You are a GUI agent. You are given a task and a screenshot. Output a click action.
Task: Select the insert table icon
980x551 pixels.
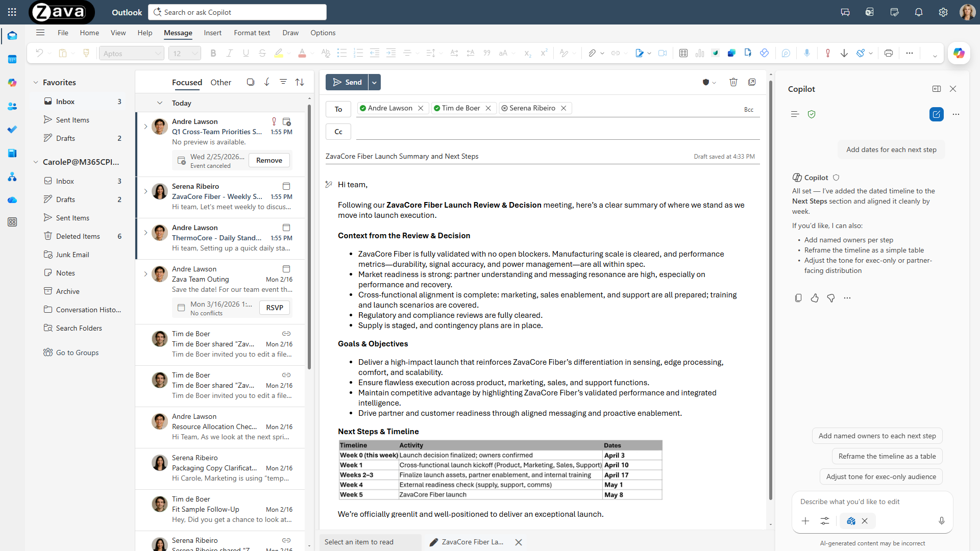(683, 53)
